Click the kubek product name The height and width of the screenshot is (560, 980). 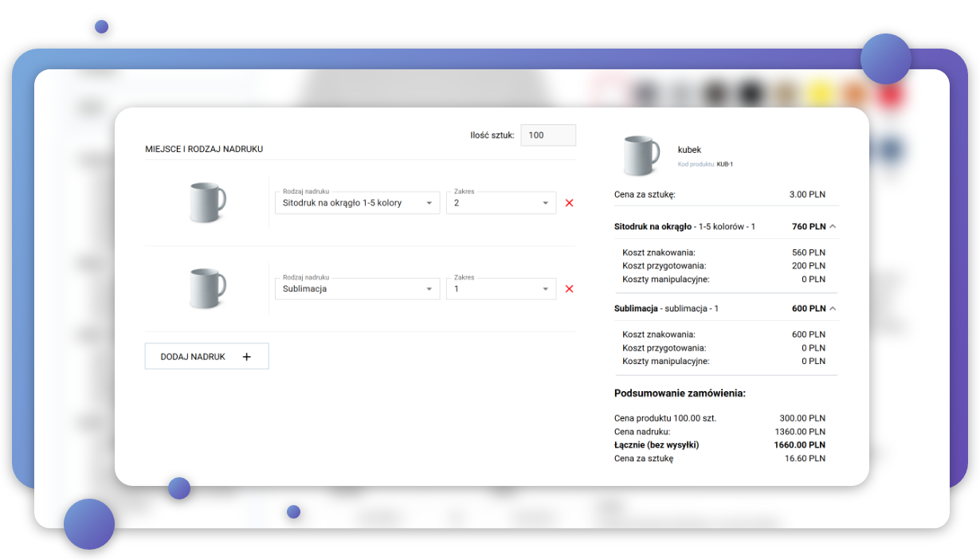tap(689, 150)
